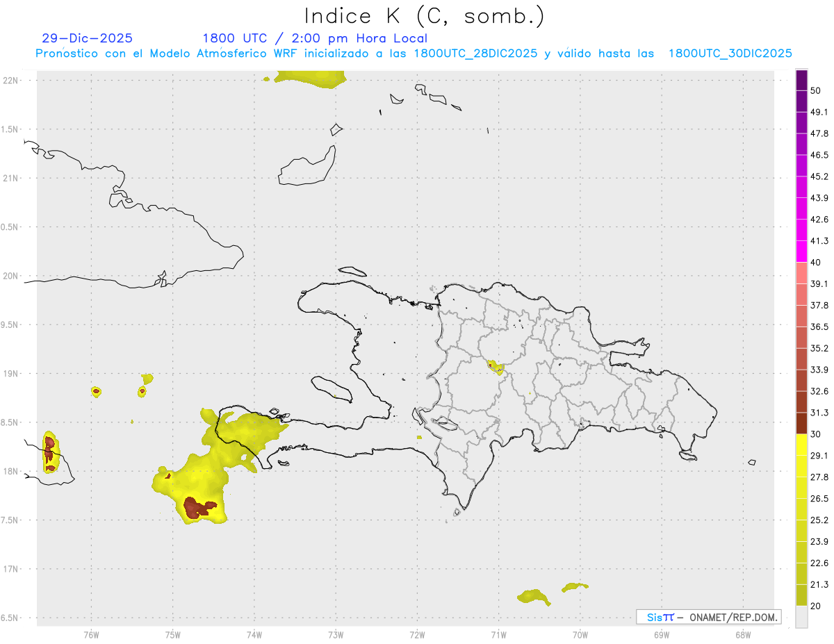Select the swatch between 35.2 and 36.5

802,338
